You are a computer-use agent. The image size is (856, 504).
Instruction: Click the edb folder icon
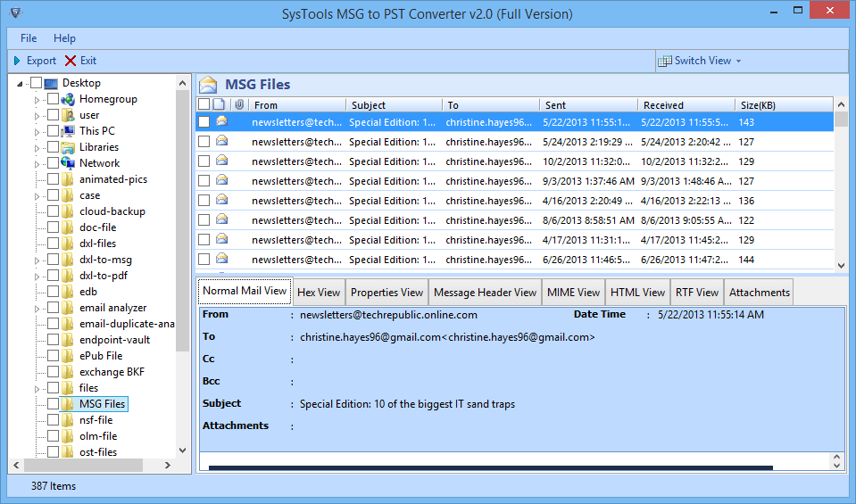pos(68,292)
